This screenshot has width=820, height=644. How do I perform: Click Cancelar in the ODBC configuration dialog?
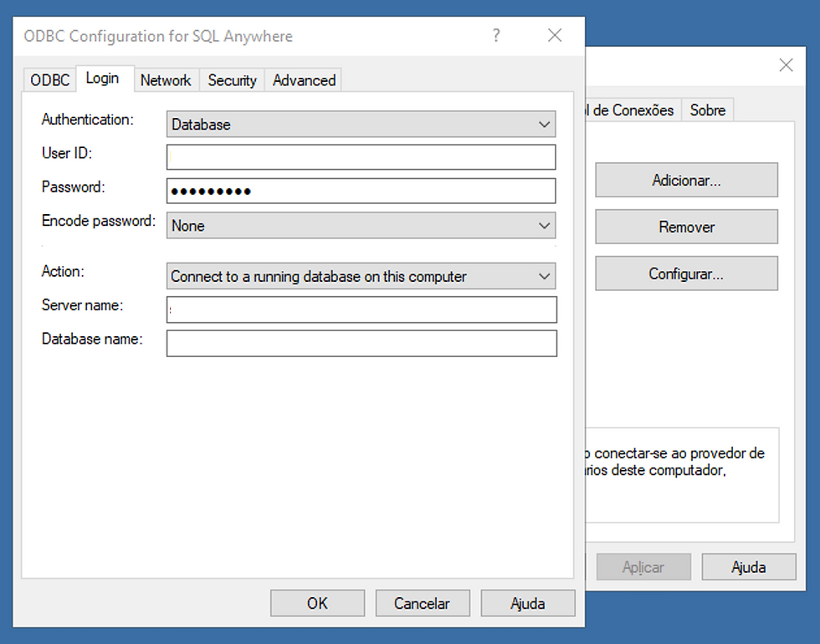tap(423, 603)
